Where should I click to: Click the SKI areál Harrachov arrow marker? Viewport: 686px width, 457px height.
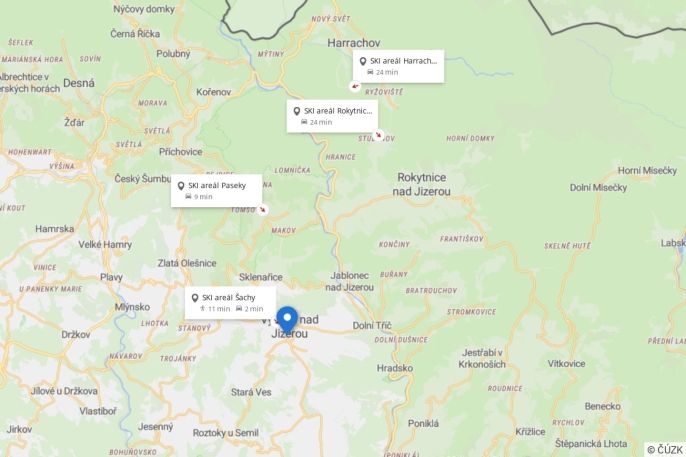point(355,86)
